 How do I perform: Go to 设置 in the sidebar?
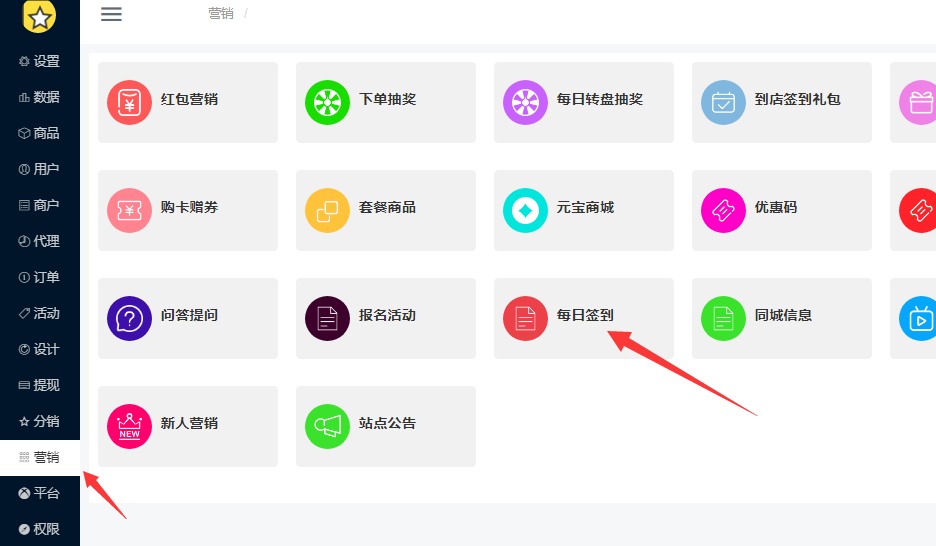39,61
